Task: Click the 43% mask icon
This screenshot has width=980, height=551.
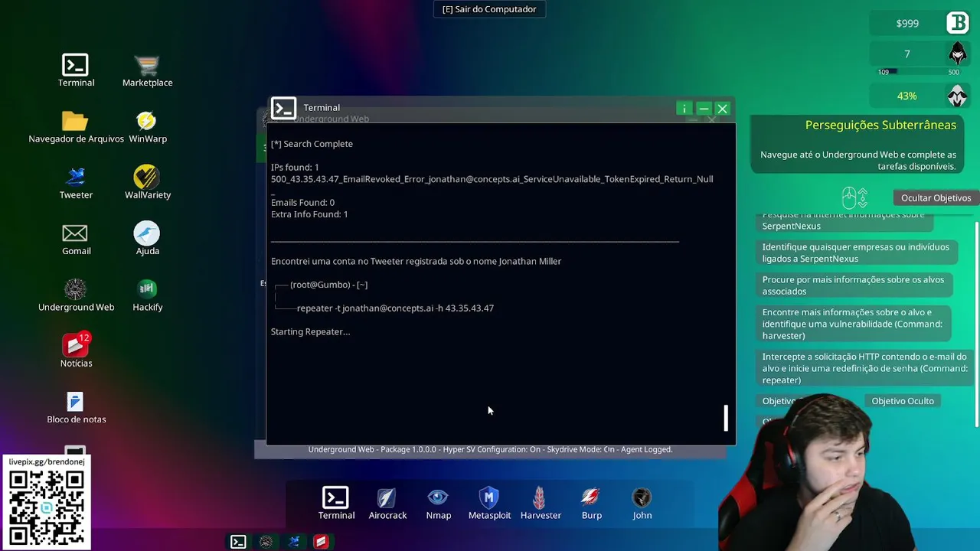Action: coord(958,96)
